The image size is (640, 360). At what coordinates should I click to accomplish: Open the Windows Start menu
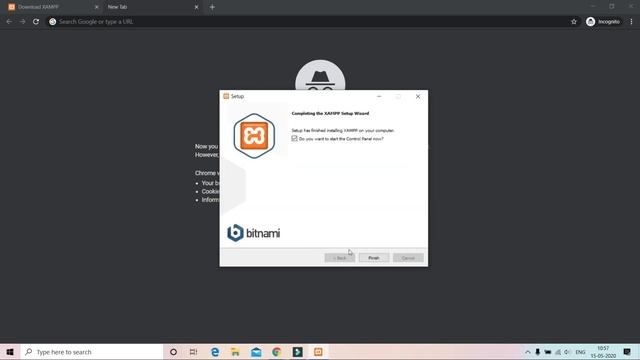(x=10, y=352)
